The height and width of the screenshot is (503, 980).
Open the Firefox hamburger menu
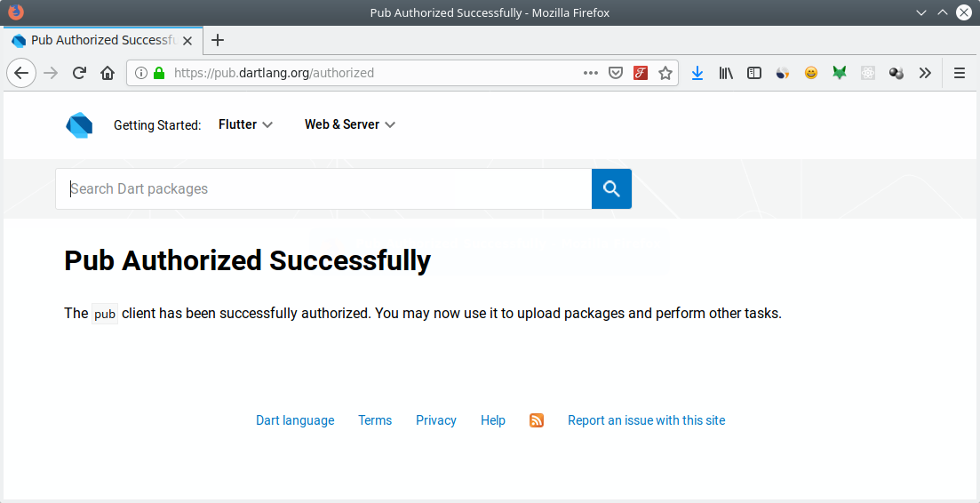click(x=960, y=73)
